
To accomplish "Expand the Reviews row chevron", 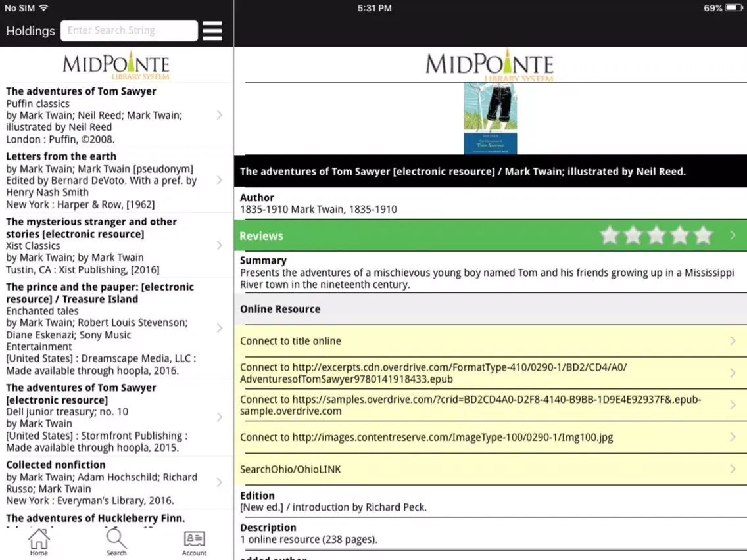I will 733,235.
